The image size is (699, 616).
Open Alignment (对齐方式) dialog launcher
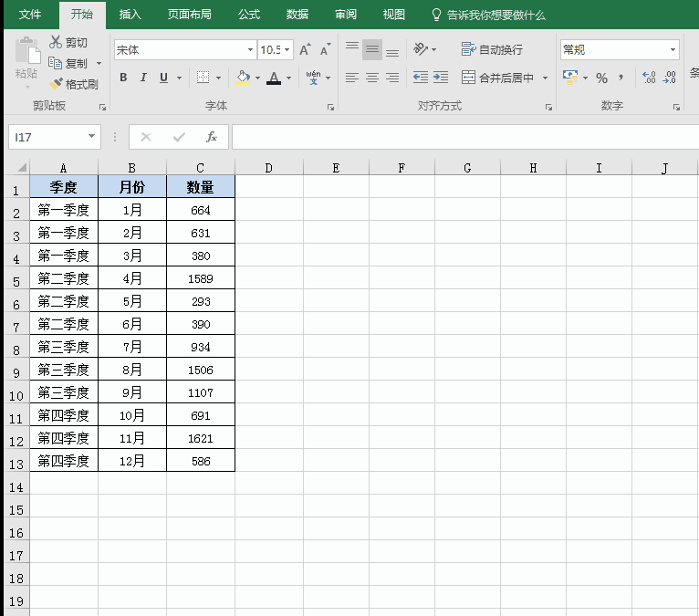coord(548,107)
